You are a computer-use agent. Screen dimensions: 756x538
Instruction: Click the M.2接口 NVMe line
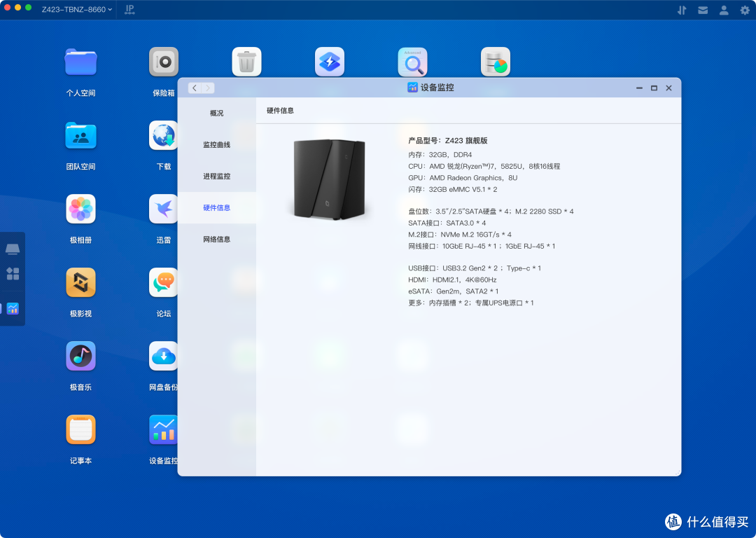(x=460, y=235)
